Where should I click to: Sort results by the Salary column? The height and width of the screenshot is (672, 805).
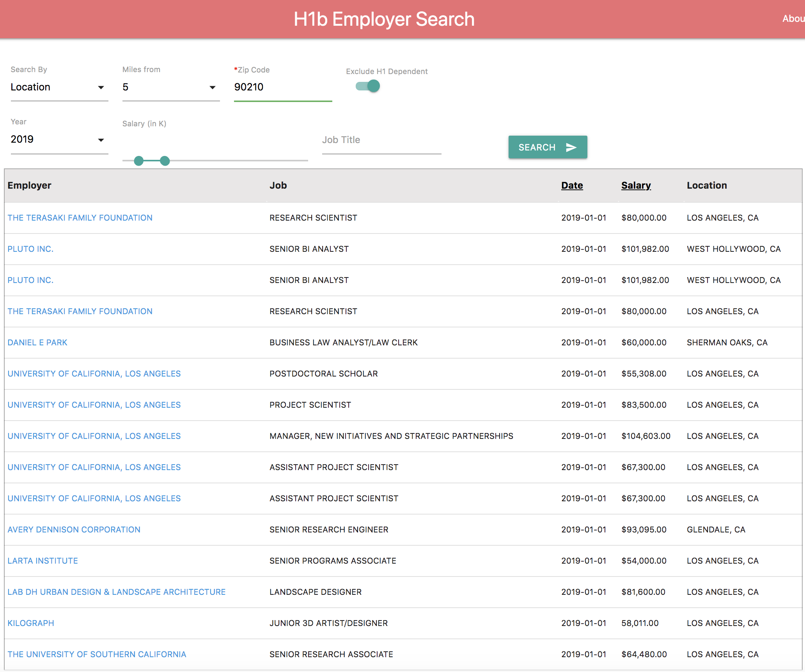636,185
